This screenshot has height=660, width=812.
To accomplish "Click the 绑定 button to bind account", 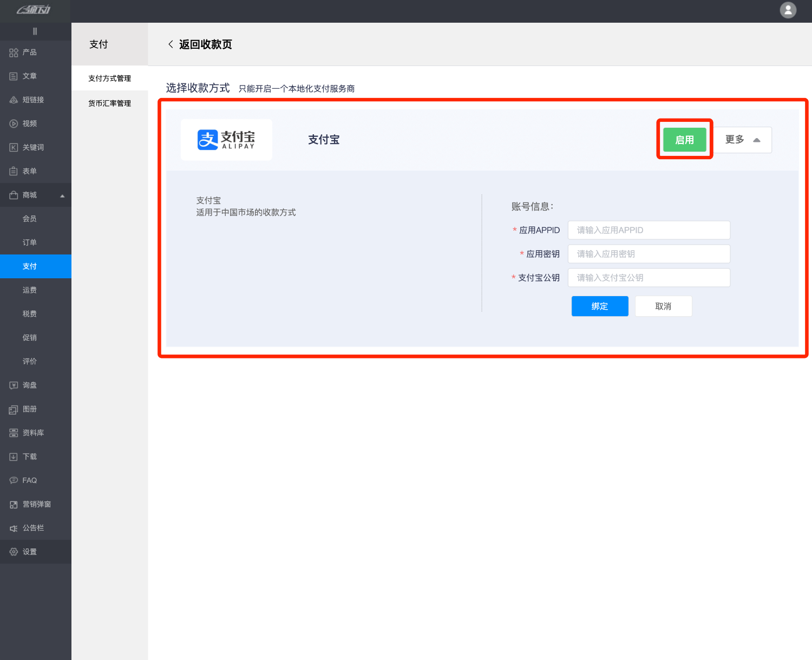I will [x=599, y=306].
